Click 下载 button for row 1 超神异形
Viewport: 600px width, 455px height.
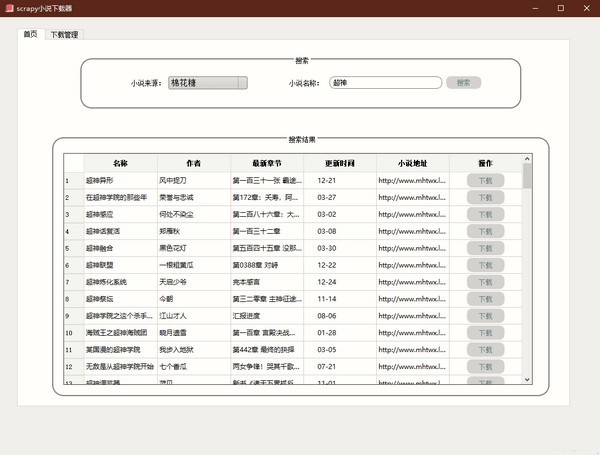pos(486,181)
